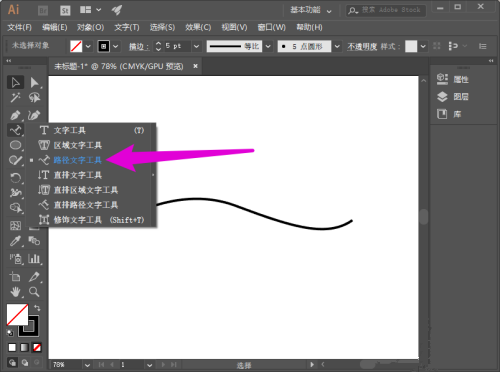Open the 文件(F) menu

click(19, 27)
